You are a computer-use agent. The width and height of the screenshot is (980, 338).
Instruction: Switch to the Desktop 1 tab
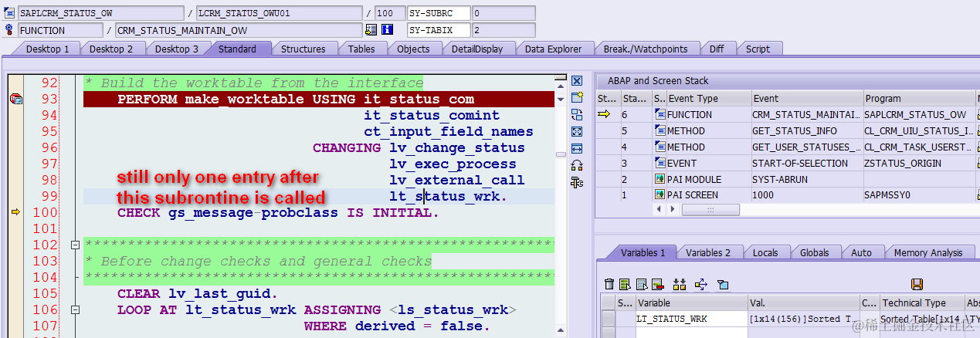(48, 49)
